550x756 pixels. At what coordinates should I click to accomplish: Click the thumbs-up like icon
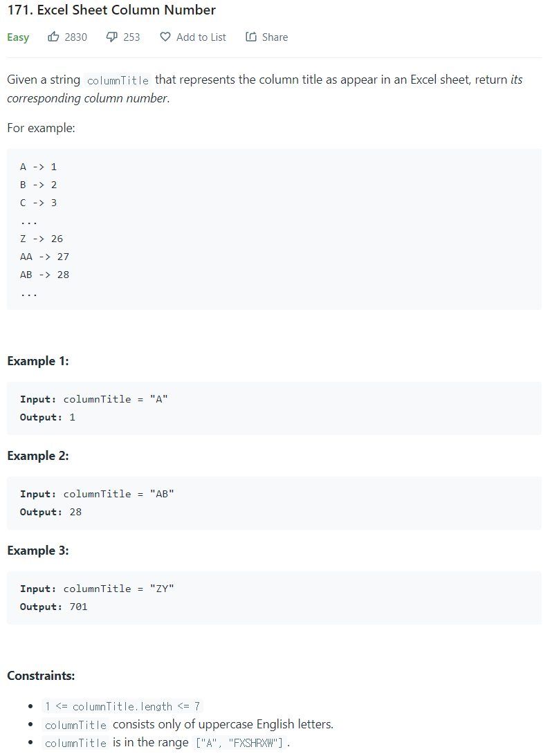[x=53, y=37]
